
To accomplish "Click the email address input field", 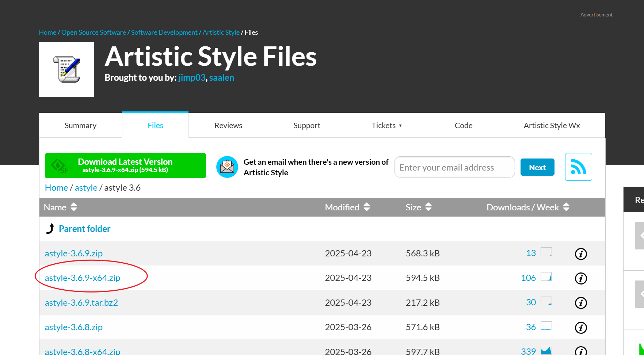I will pos(455,167).
